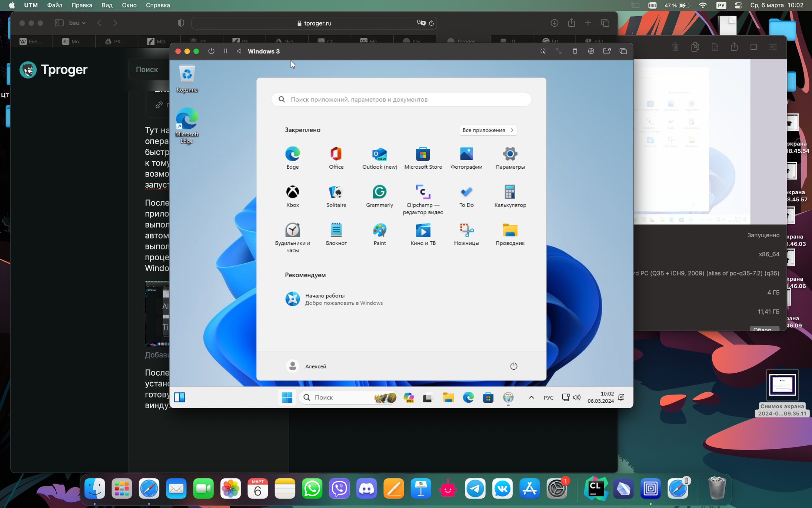Open To Do app
812x508 pixels.
tap(466, 196)
